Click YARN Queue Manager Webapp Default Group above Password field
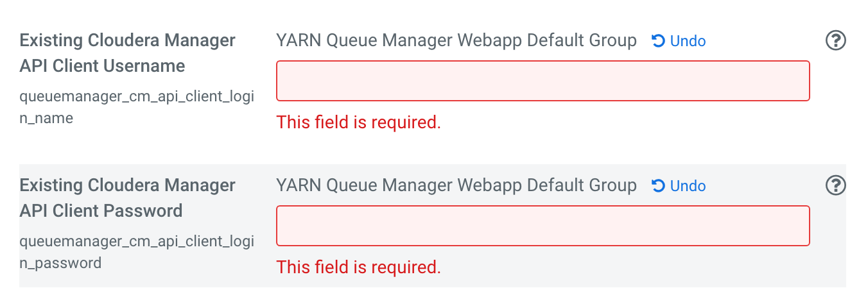 tap(456, 186)
